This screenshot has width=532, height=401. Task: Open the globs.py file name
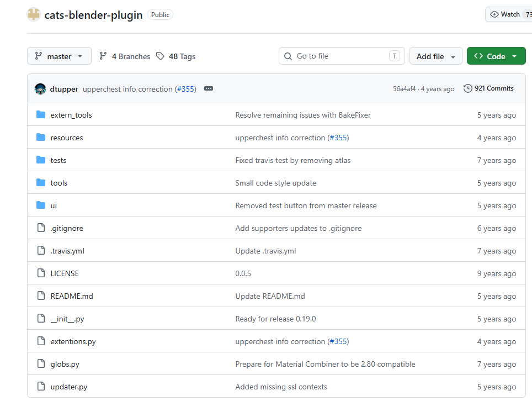pos(65,365)
